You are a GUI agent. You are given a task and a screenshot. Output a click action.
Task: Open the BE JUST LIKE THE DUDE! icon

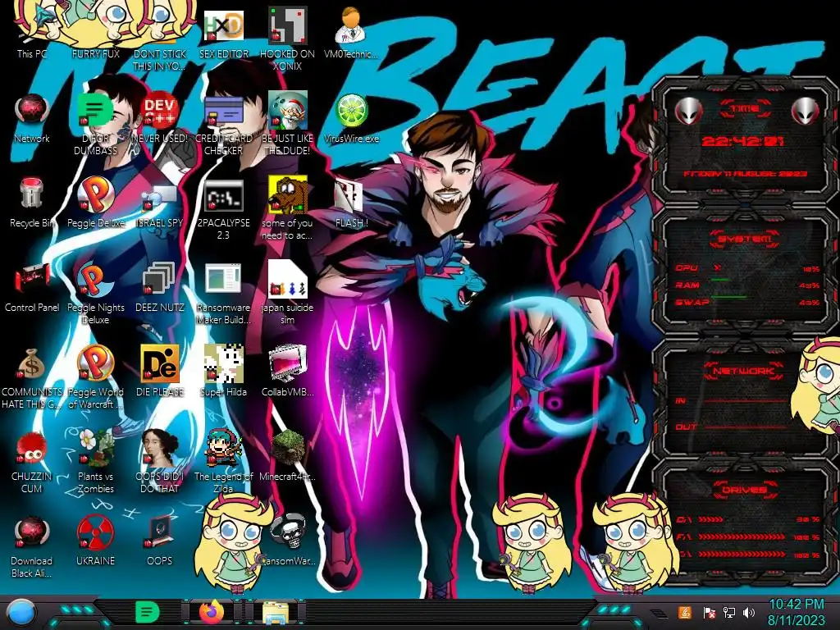click(x=287, y=125)
